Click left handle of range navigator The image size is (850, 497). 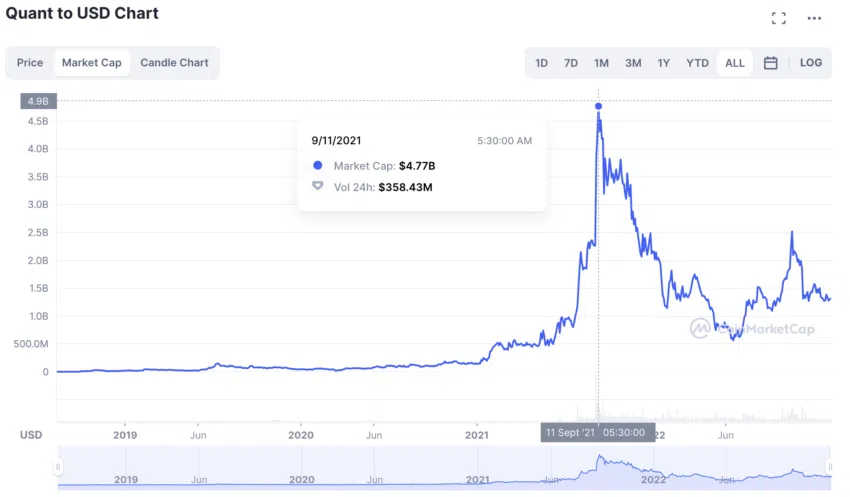click(58, 466)
